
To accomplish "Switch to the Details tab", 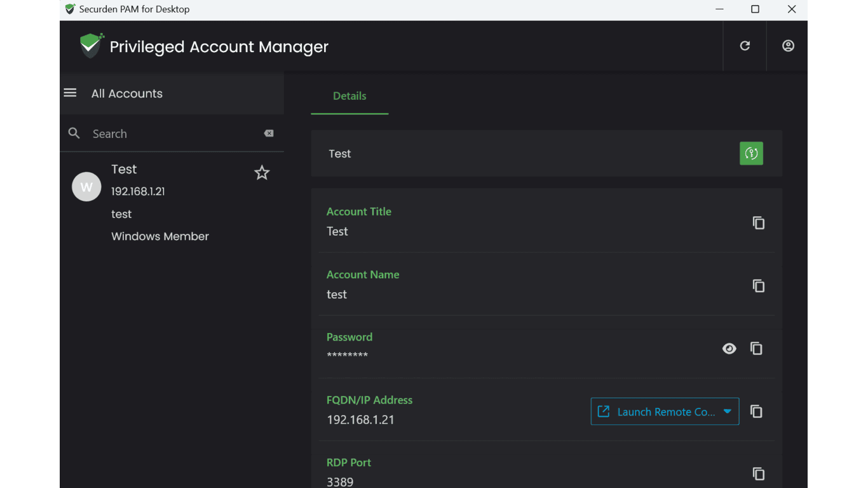I will pyautogui.click(x=349, y=96).
